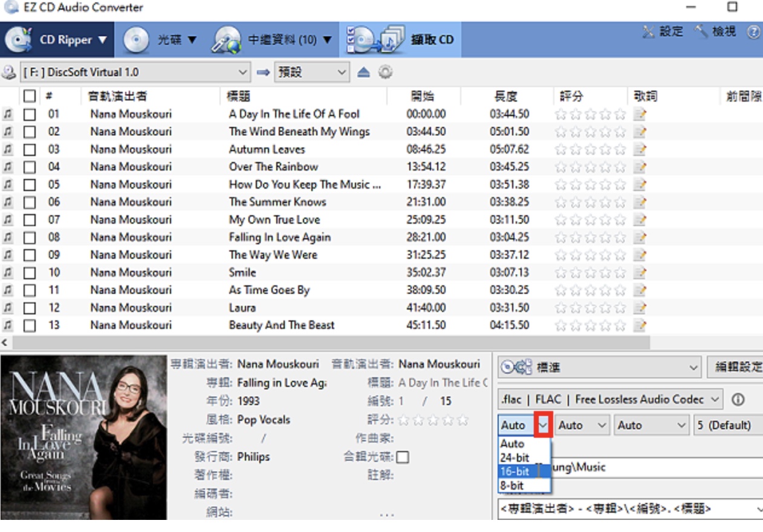The width and height of the screenshot is (763, 532).
Task: Click the 光碟 disc icon in toolbar
Action: point(136,40)
